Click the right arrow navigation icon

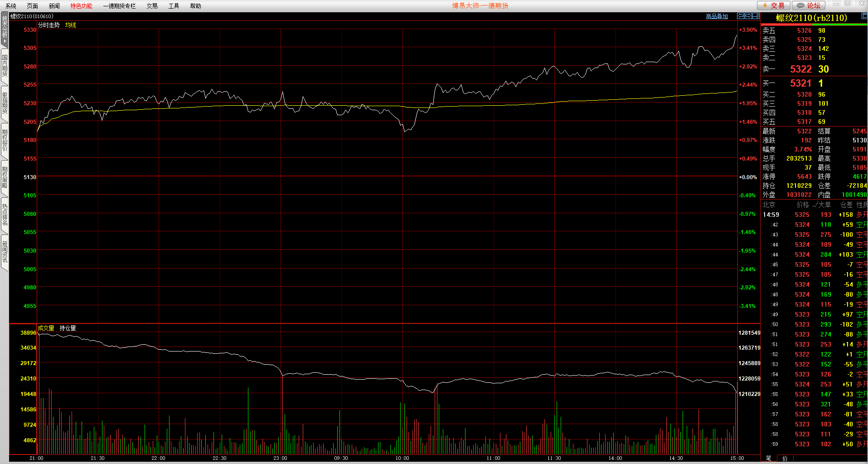pyautogui.click(x=748, y=16)
